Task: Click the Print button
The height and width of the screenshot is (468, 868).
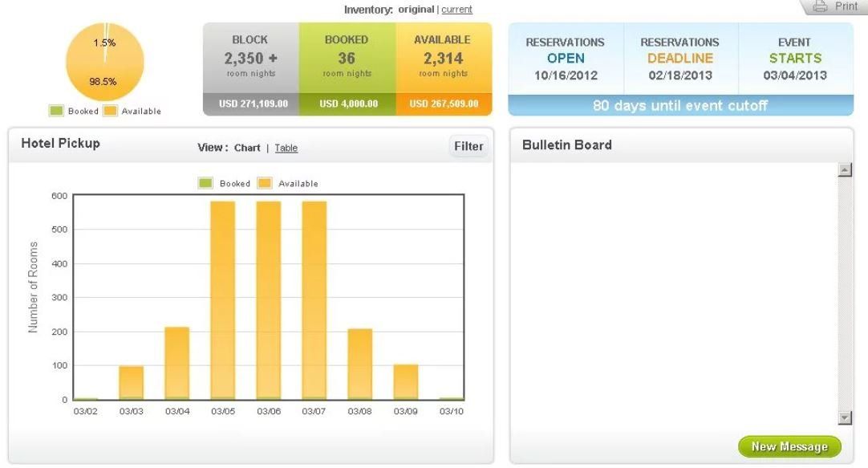Action: (x=835, y=6)
